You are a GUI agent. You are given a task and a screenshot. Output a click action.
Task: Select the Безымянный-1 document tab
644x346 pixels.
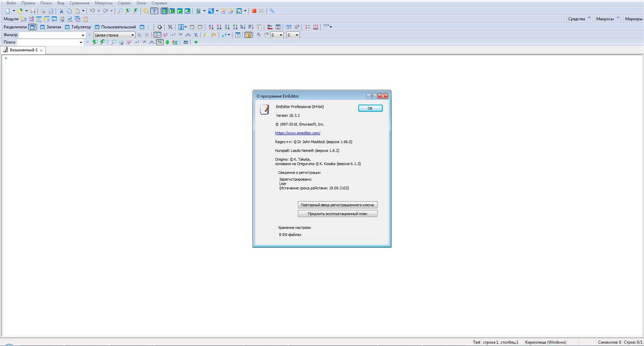click(x=23, y=50)
